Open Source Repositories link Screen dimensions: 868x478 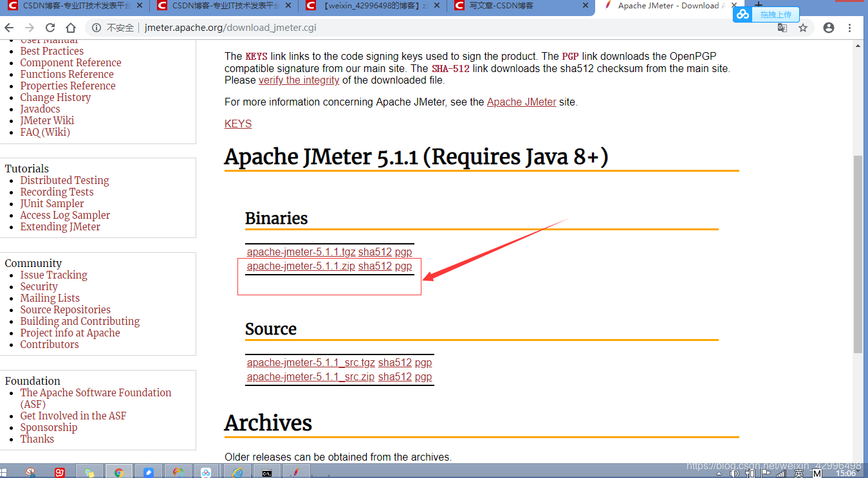click(66, 310)
